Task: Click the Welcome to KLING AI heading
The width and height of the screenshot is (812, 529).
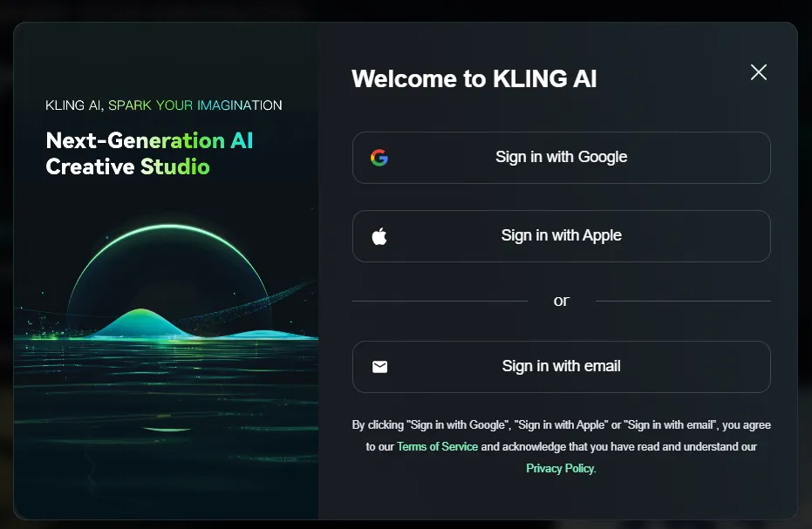Action: tap(474, 78)
